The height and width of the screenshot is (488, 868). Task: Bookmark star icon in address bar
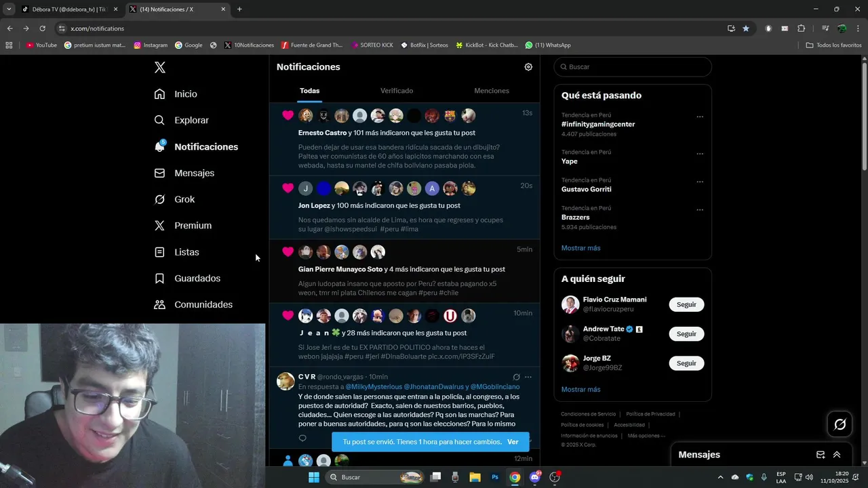[746, 28]
